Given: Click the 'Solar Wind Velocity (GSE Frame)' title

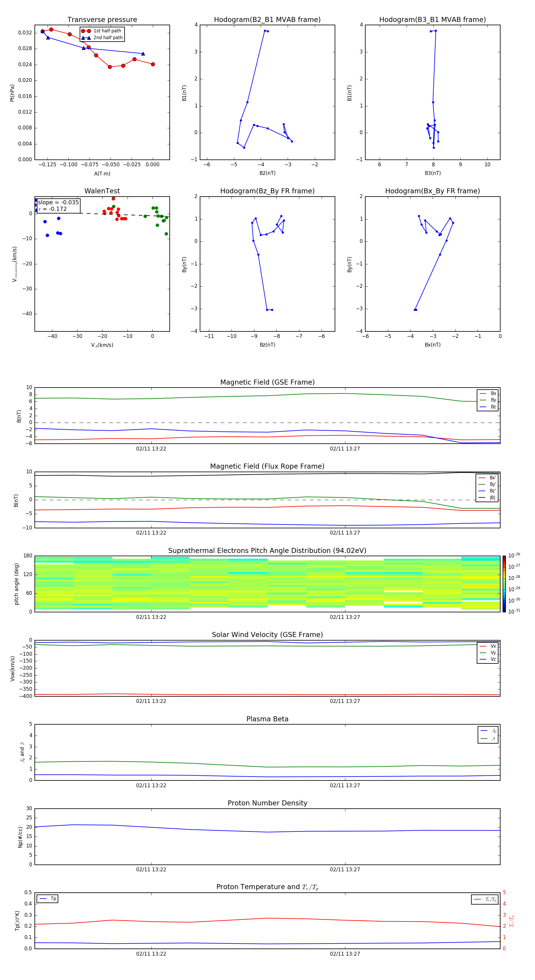Looking at the screenshot, I should point(267,635).
